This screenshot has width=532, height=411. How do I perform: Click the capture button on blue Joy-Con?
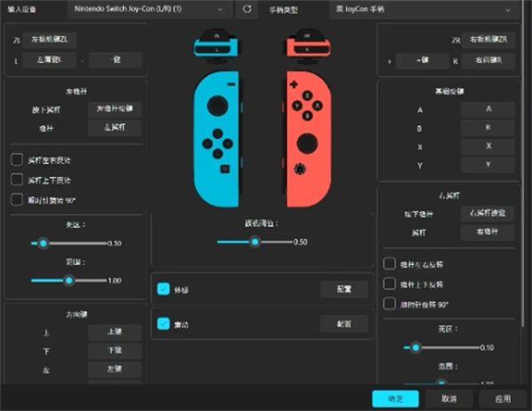point(225,168)
